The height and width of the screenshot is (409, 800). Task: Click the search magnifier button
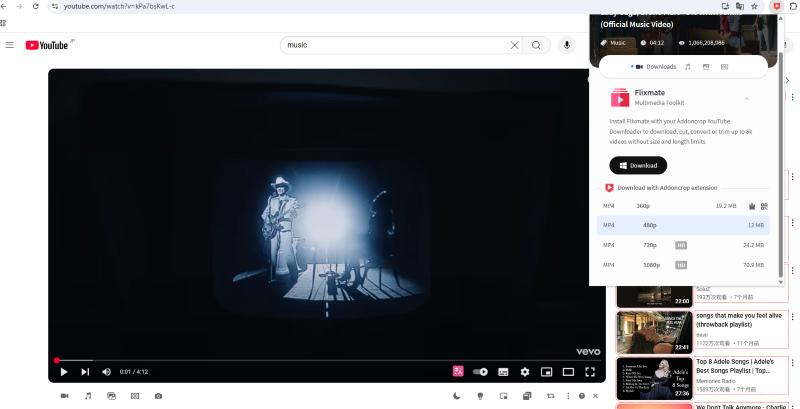coord(536,45)
